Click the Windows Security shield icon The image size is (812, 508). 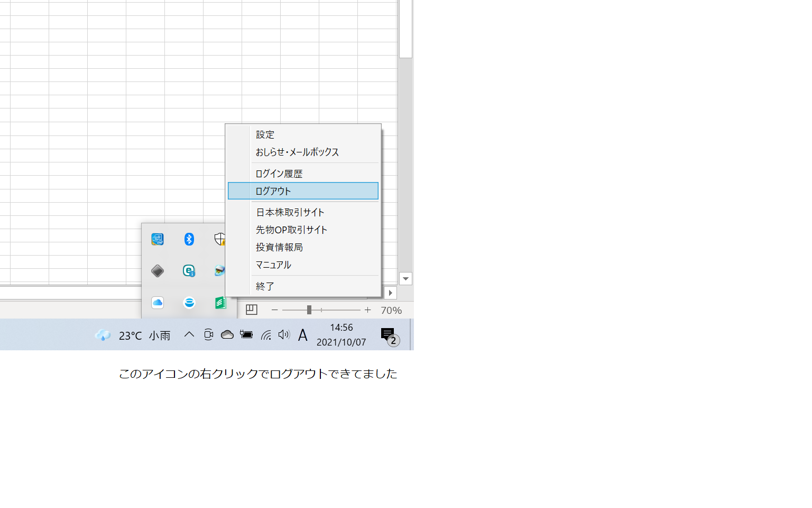tap(220, 239)
